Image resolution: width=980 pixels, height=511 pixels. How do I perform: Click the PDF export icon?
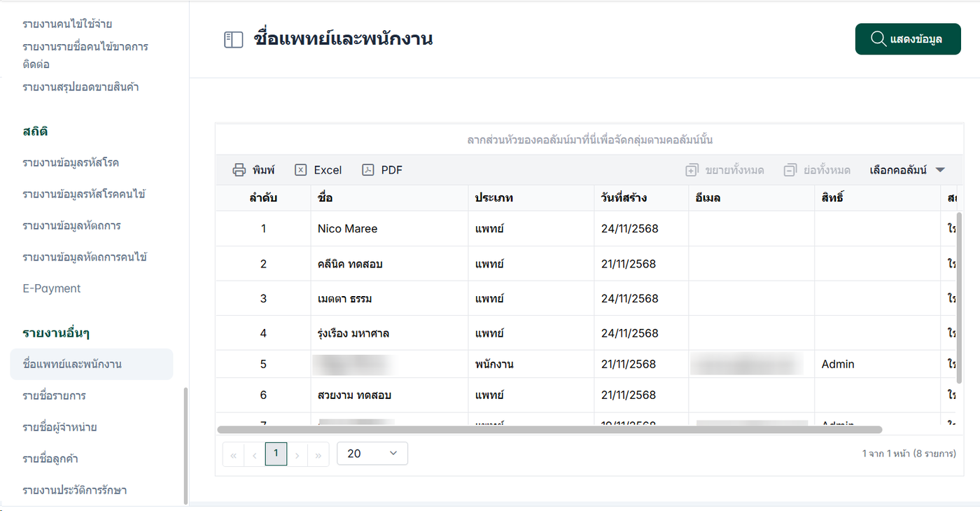[368, 170]
